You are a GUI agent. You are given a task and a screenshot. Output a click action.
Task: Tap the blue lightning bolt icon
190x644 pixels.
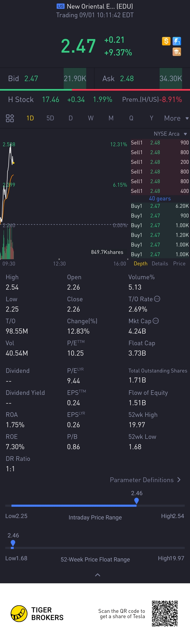(x=177, y=41)
